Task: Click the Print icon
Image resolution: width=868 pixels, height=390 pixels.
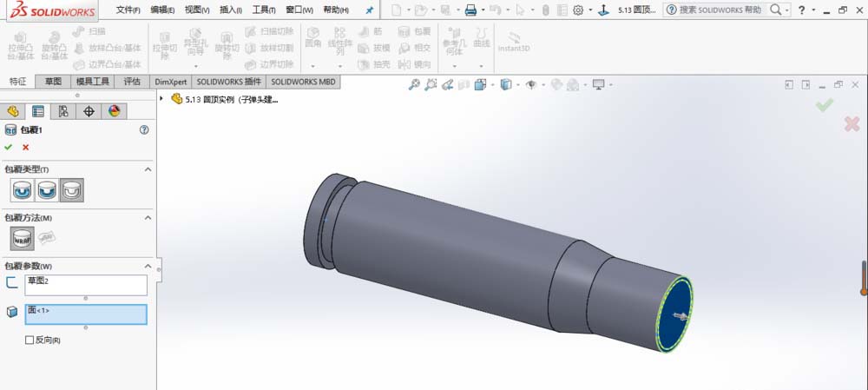Action: pyautogui.click(x=470, y=10)
